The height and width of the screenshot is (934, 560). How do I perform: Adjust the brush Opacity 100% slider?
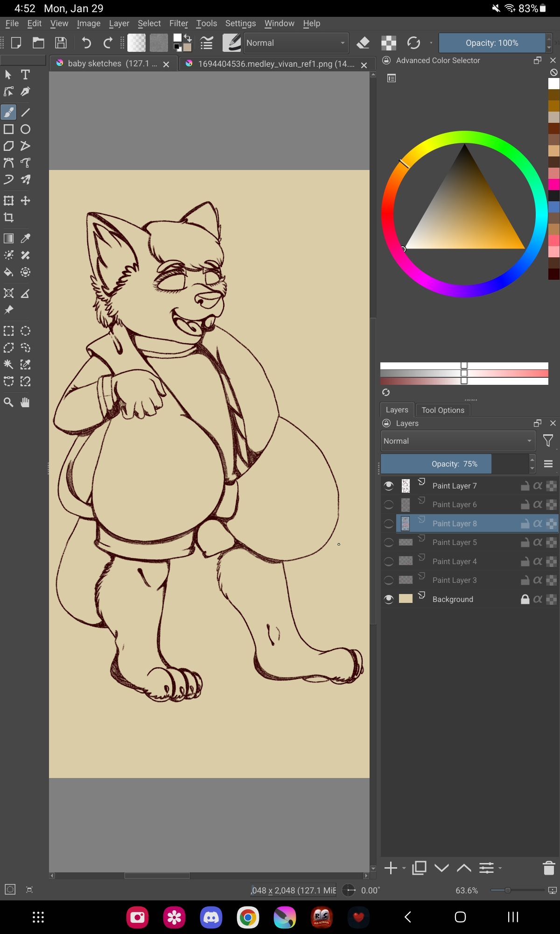(492, 43)
